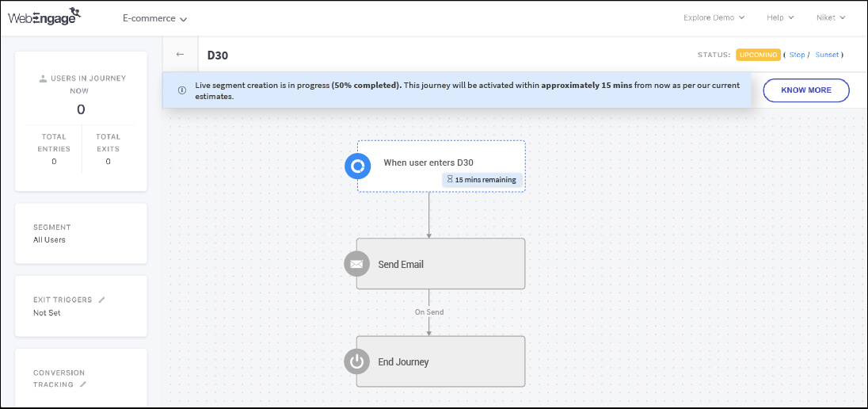Click the 15 mins remaining badge
Screen dimensions: 868x409
482,180
